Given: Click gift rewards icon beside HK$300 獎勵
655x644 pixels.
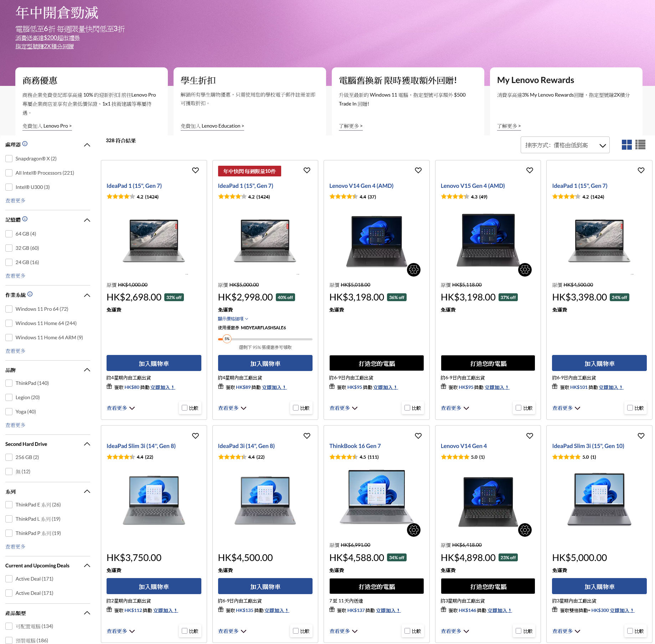Looking at the screenshot, I should [x=555, y=610].
